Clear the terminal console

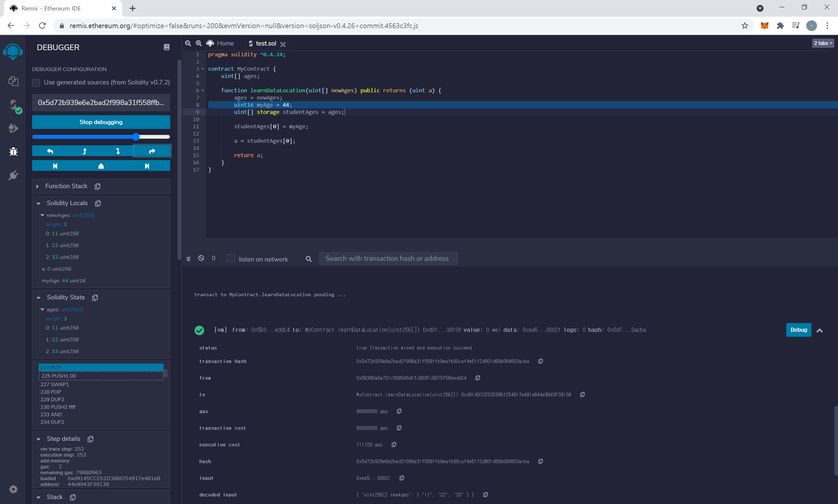click(x=201, y=258)
